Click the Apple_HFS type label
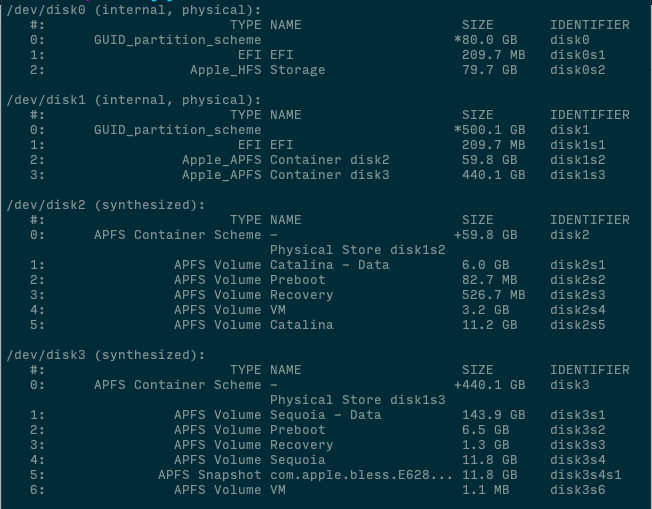Image resolution: width=652 pixels, height=509 pixels. tap(226, 70)
